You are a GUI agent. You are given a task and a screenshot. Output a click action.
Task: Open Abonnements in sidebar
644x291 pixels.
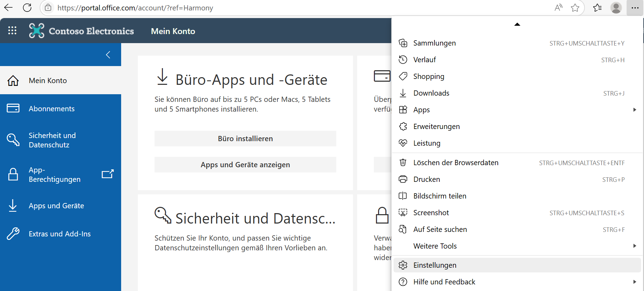click(x=61, y=108)
